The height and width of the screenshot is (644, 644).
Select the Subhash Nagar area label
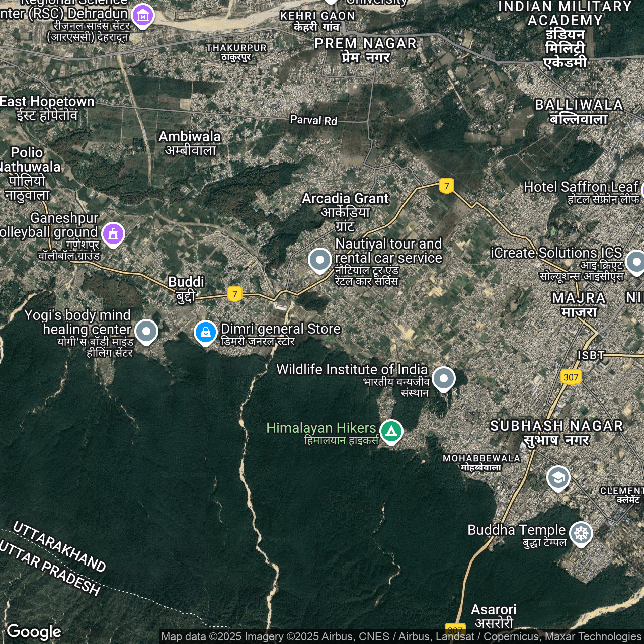coord(556,426)
